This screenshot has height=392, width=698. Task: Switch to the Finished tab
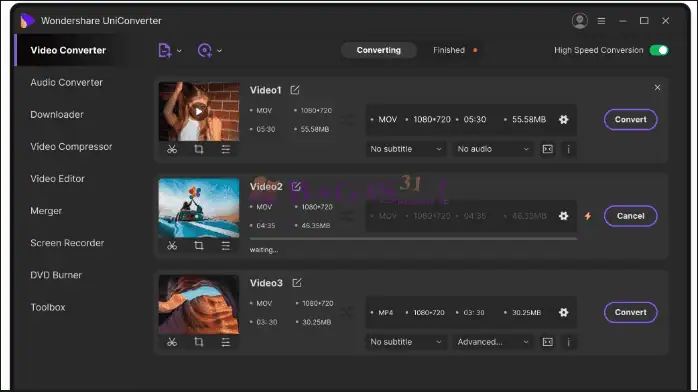(x=449, y=50)
